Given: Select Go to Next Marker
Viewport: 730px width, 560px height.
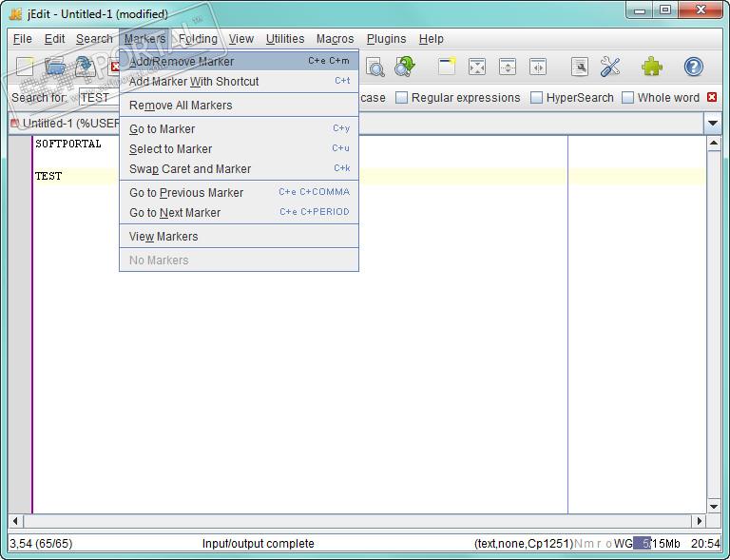Looking at the screenshot, I should (x=239, y=212).
